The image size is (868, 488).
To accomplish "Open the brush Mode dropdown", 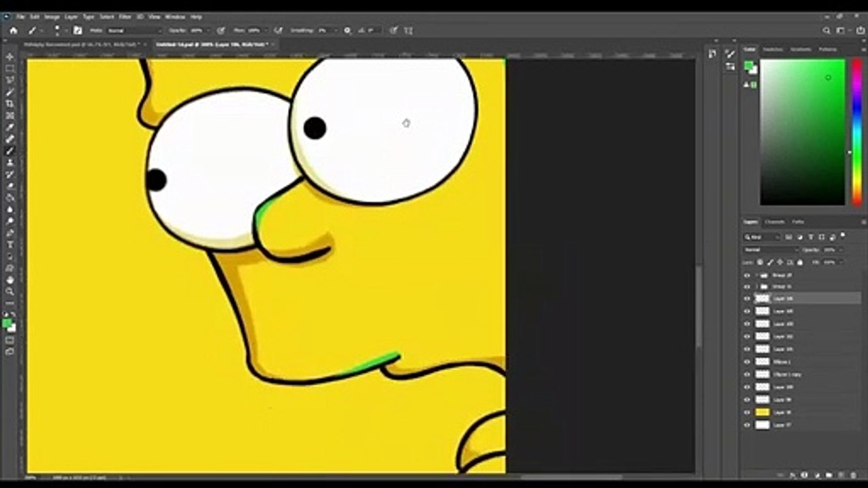I will (134, 30).
